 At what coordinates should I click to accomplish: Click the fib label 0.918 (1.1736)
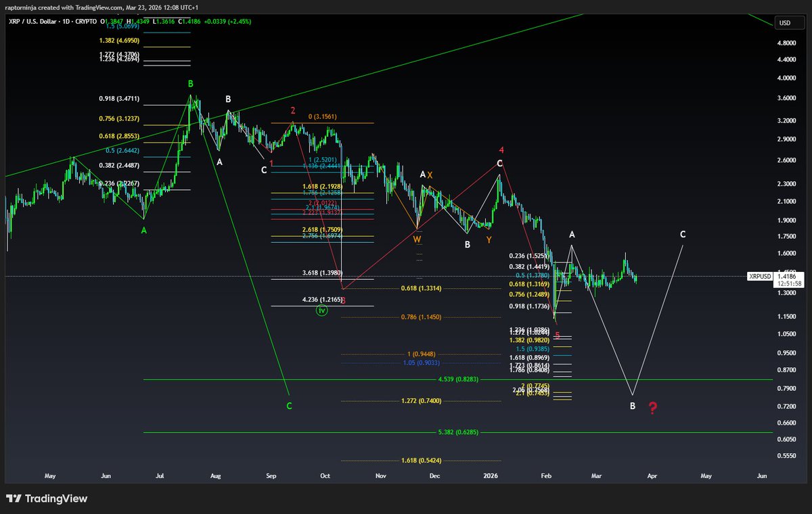tap(531, 306)
